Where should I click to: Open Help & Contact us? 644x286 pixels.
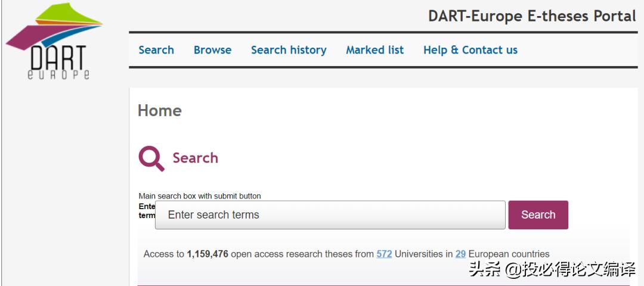(x=470, y=50)
